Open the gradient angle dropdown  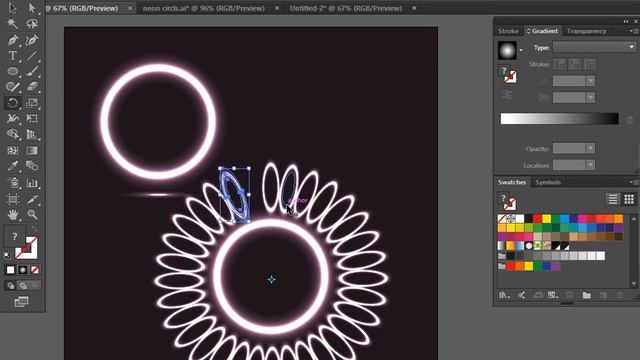click(590, 81)
